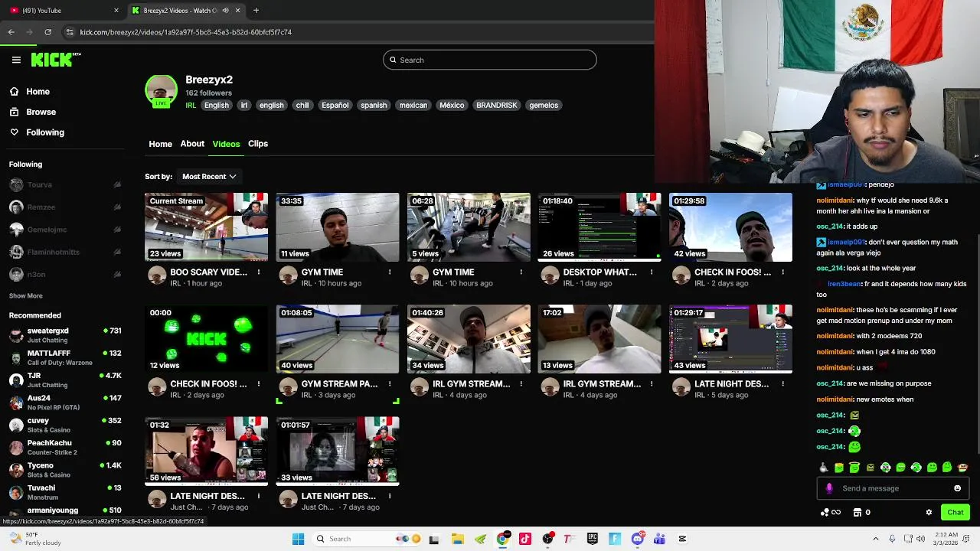Open options for 01:32 LATE NIGHT DES... video

pos(259,496)
